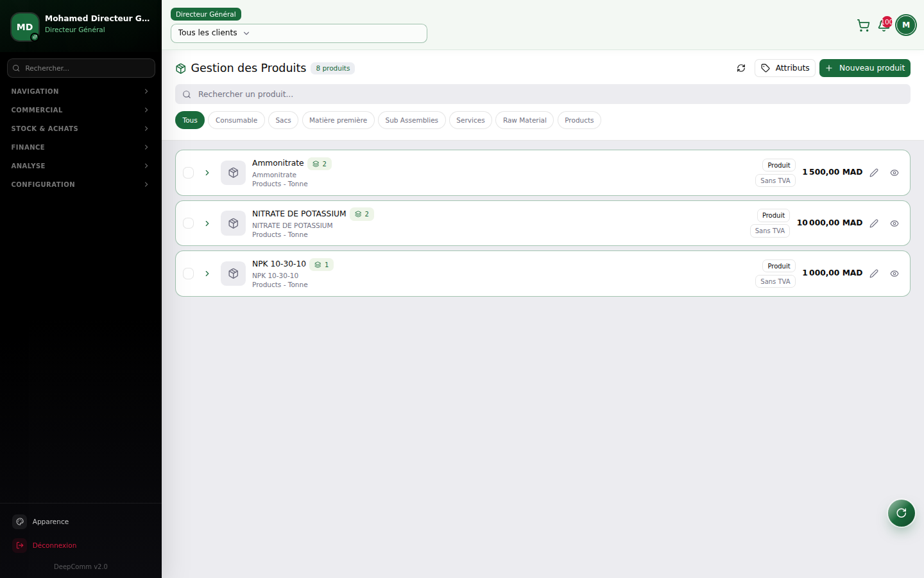View Ammonitrate details with eye icon
The height and width of the screenshot is (578, 924).
tap(894, 173)
